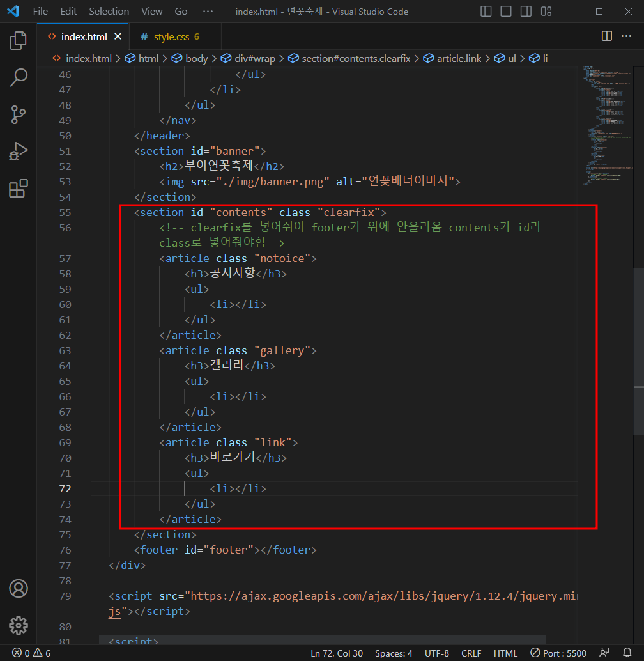Close the index.html tab
Screen dimensions: 644x661
tap(118, 36)
